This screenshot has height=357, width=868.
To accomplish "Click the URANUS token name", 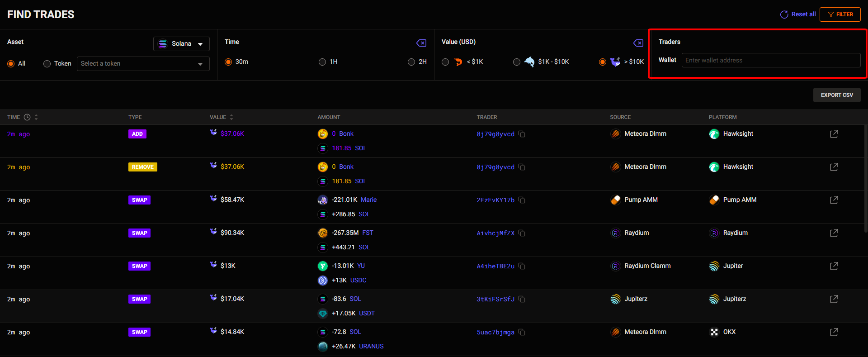I will [371, 347].
